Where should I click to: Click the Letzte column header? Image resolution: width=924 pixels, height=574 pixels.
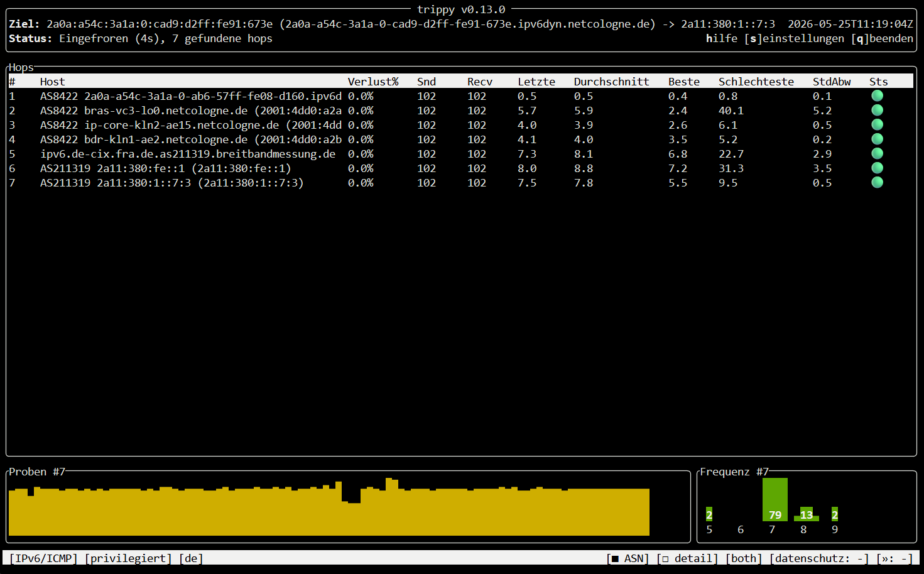536,82
